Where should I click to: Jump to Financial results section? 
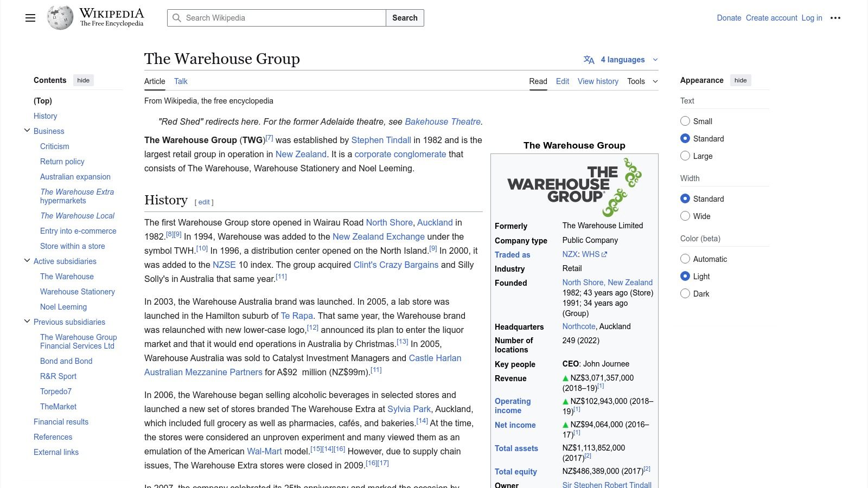coord(61,422)
